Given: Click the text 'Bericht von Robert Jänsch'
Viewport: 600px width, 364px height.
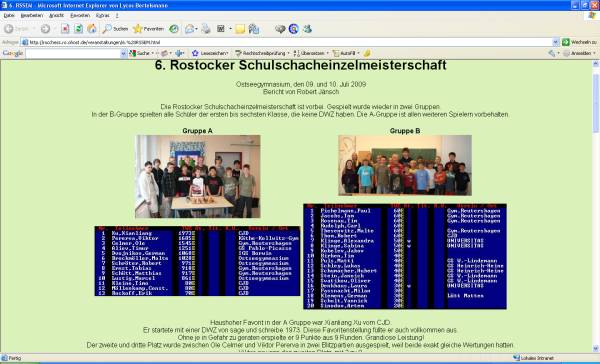Looking at the screenshot, I should click(x=301, y=92).
